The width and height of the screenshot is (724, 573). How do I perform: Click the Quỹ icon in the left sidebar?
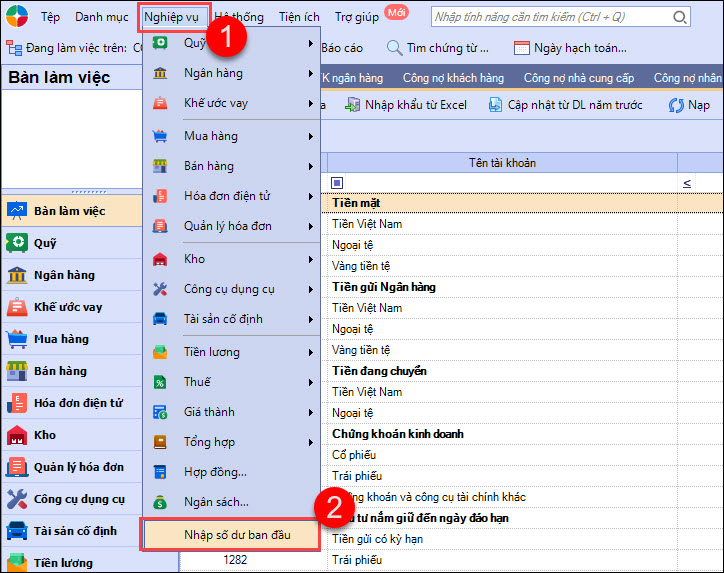coord(16,243)
